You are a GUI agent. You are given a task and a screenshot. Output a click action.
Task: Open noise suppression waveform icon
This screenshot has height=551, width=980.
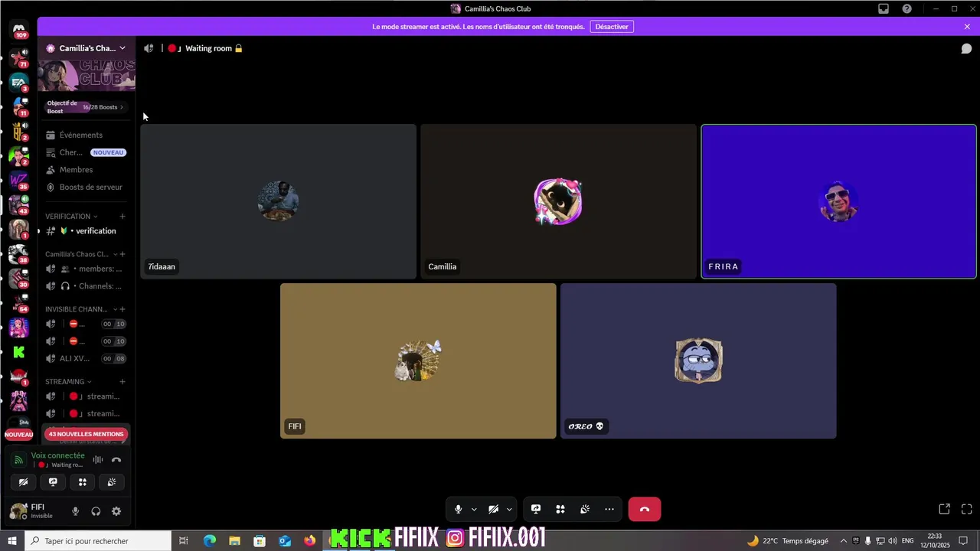pos(98,460)
